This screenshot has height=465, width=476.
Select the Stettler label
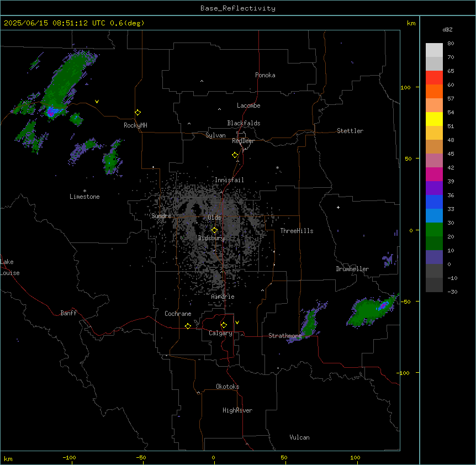coord(350,131)
